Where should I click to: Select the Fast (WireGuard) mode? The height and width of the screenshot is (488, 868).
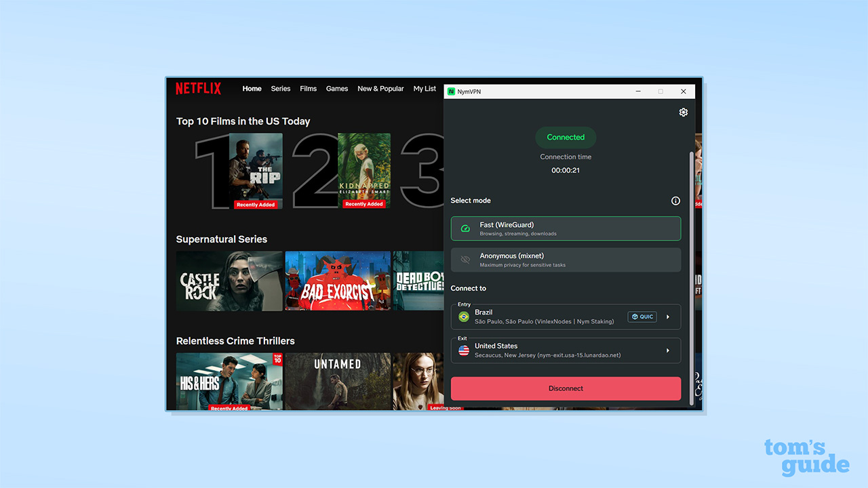(566, 228)
